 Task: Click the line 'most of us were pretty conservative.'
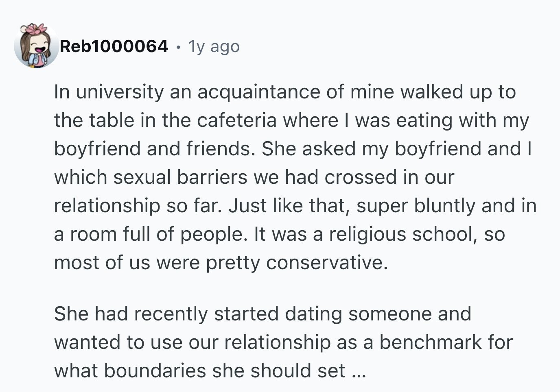click(221, 263)
